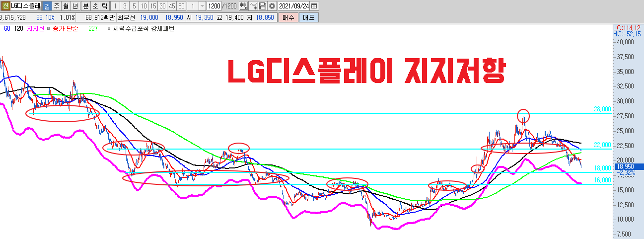Click the 16,000 horizontal line label
The height and width of the screenshot is (239, 644).
pos(603,180)
